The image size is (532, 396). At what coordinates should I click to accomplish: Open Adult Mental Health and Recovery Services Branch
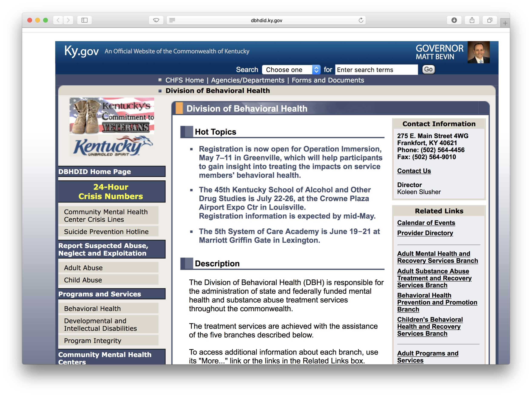(x=438, y=257)
